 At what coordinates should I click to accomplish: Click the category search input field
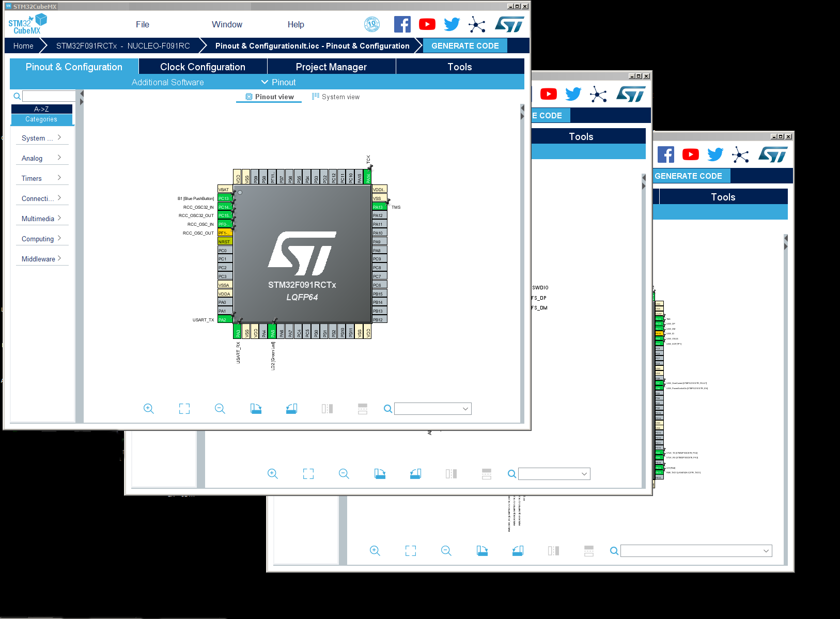click(x=49, y=96)
